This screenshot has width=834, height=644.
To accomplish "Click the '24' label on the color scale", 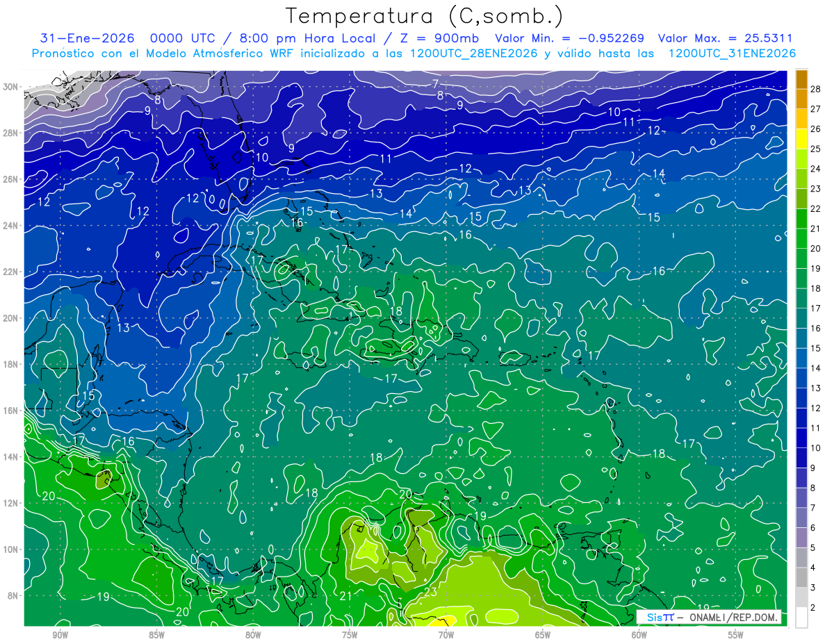I will [816, 169].
